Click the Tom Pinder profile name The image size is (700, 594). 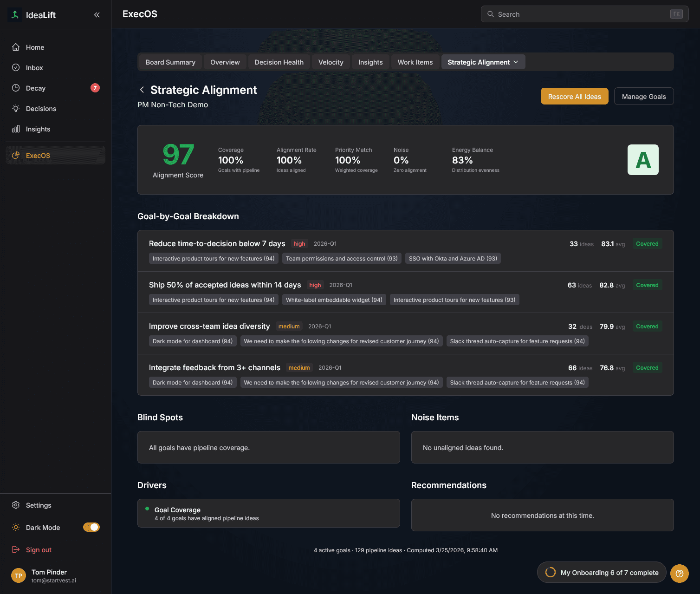point(49,572)
